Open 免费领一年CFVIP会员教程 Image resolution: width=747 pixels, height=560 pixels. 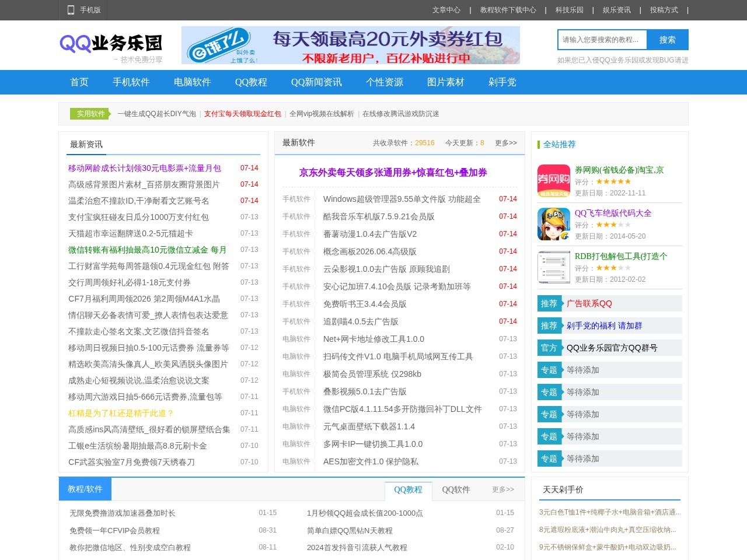114,531
